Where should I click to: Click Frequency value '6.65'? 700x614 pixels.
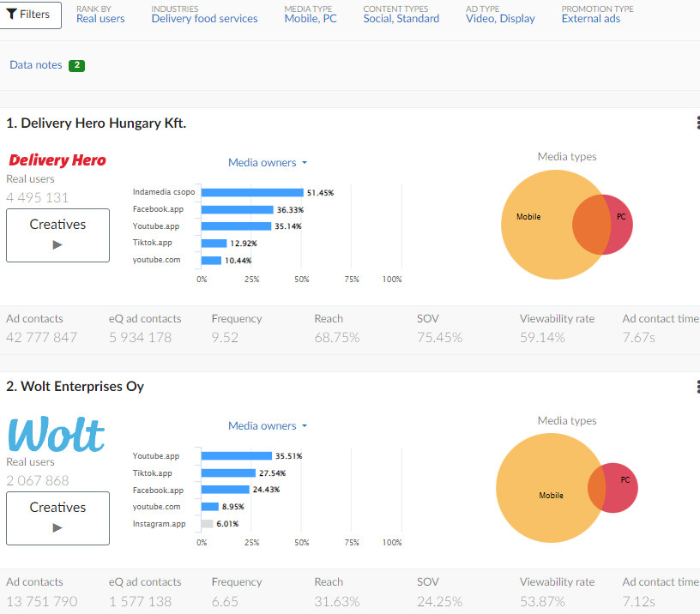pyautogui.click(x=225, y=601)
